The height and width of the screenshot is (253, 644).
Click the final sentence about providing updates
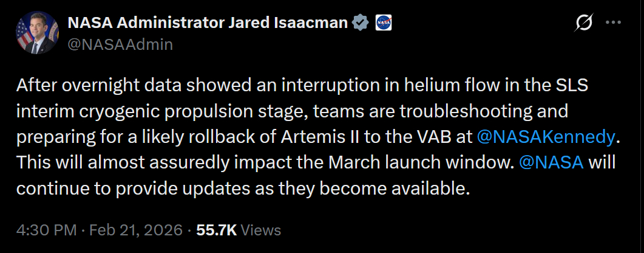pos(243,188)
